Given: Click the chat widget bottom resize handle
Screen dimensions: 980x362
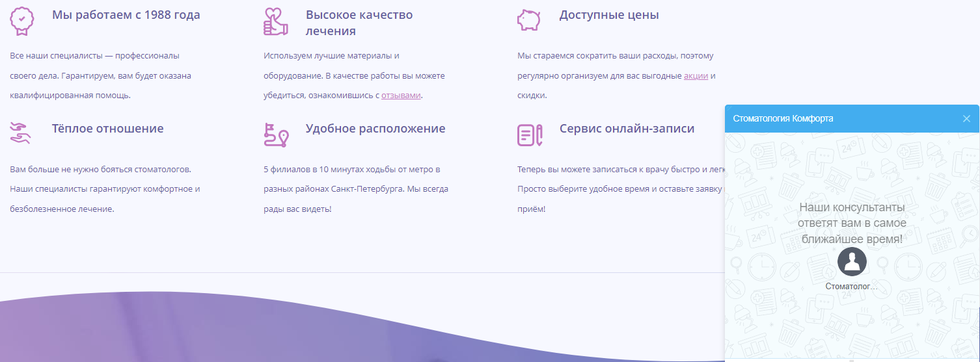Looking at the screenshot, I should 852,359.
